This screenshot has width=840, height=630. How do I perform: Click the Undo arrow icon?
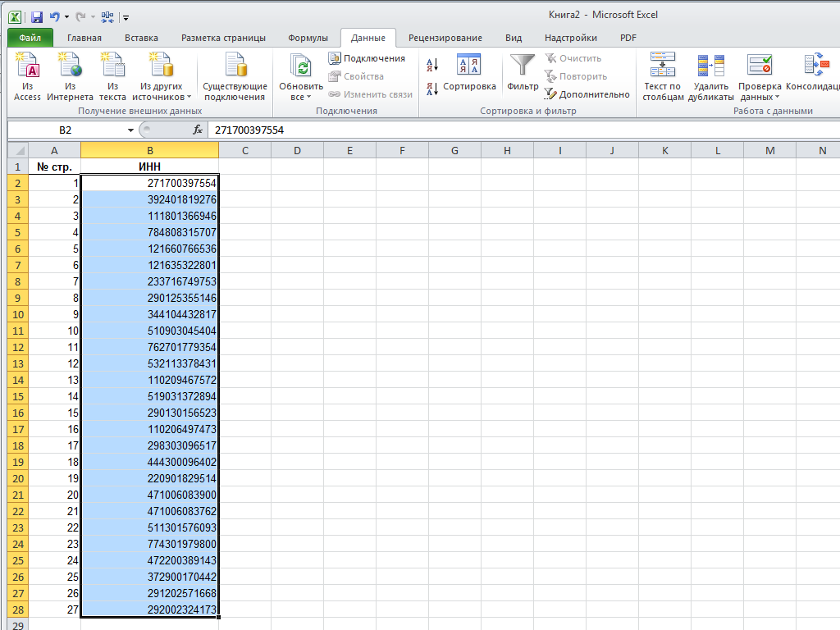[x=55, y=17]
